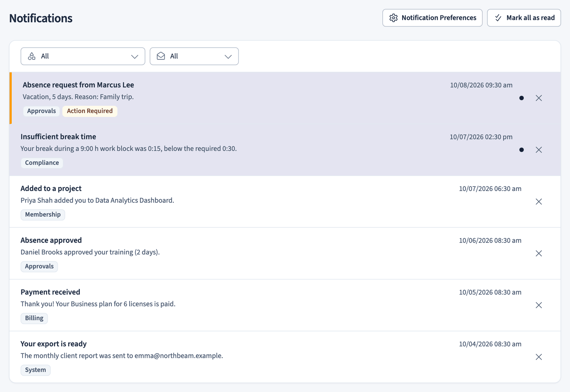Viewport: 570px width, 392px height.
Task: Dismiss the Payment received notification
Action: (539, 305)
